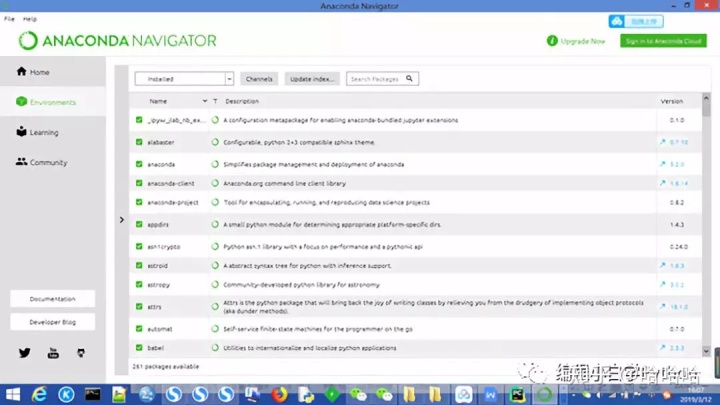Open the command prompt taskbar icon
This screenshot has height=405, width=720.
coord(93,394)
